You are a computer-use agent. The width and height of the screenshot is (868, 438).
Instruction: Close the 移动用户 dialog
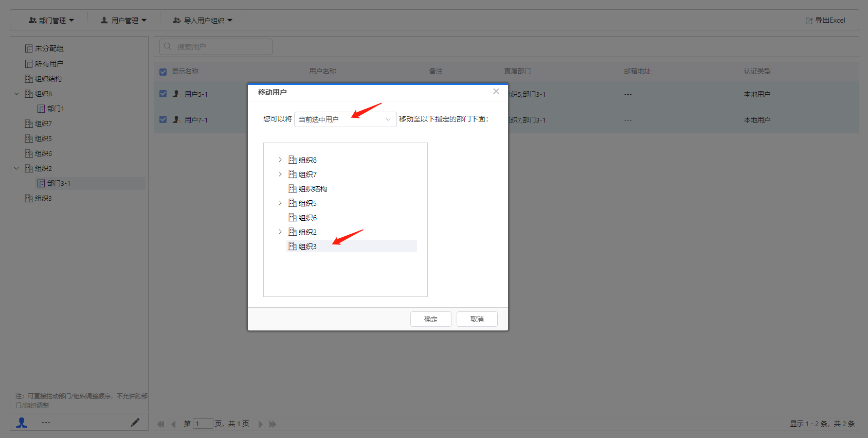[x=496, y=91]
